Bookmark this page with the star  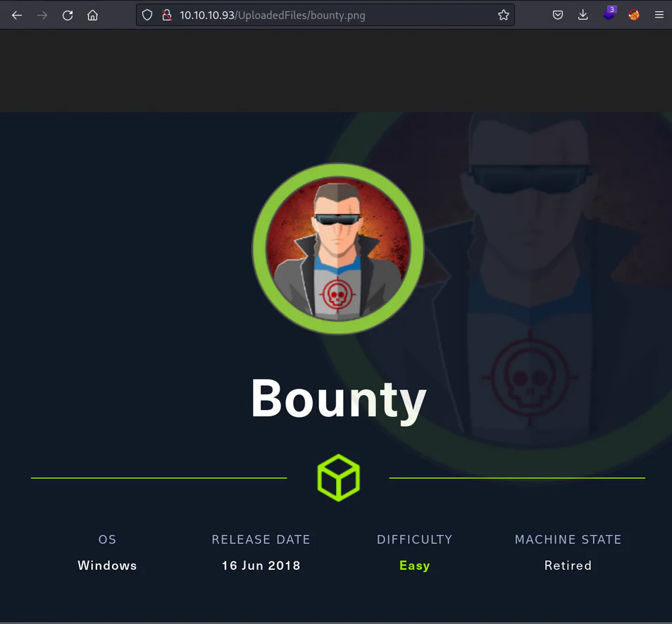[x=503, y=15]
